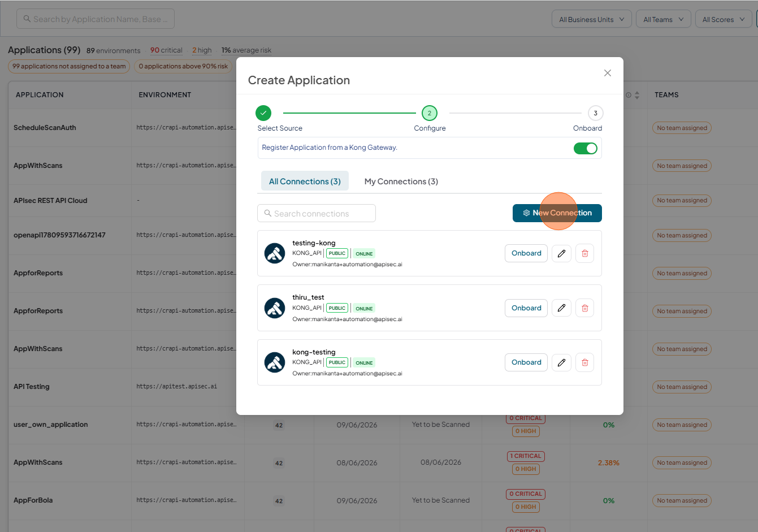Open the All Scores dropdown
Viewport: 758px width, 532px height.
[724, 19]
